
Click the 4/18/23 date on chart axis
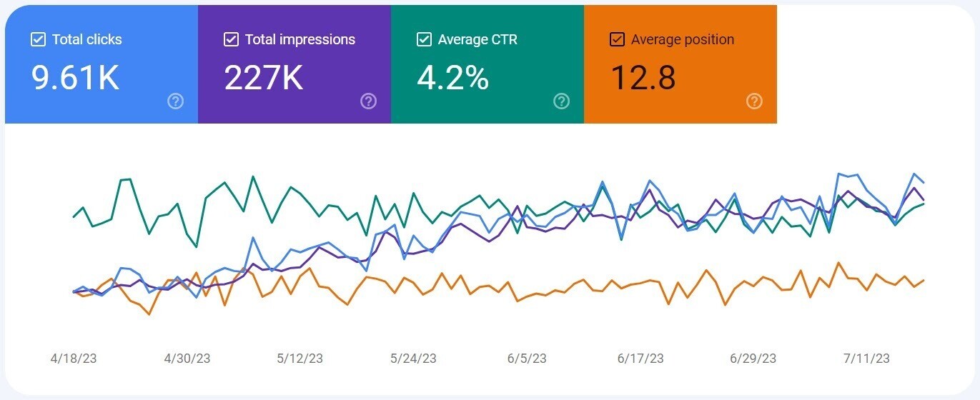click(x=74, y=359)
